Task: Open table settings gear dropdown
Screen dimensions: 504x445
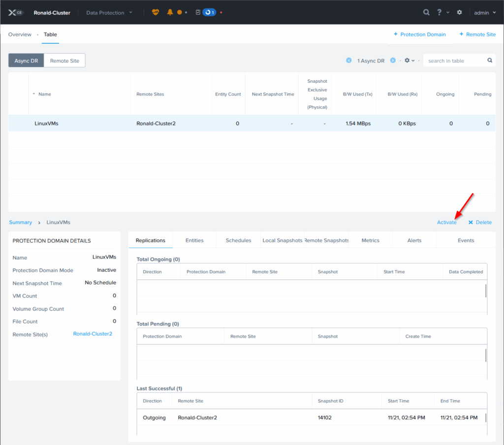Action: coord(409,61)
